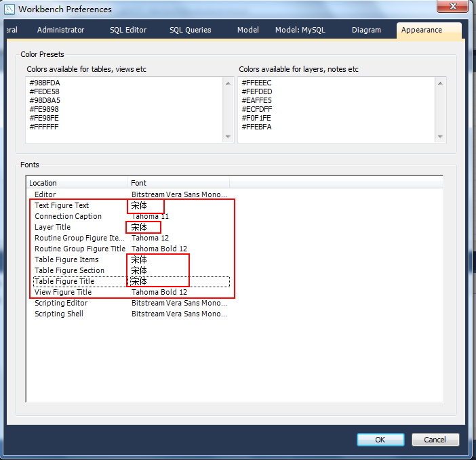Open the SQL Editor tab
Image resolution: width=476 pixels, height=460 pixels.
[128, 30]
